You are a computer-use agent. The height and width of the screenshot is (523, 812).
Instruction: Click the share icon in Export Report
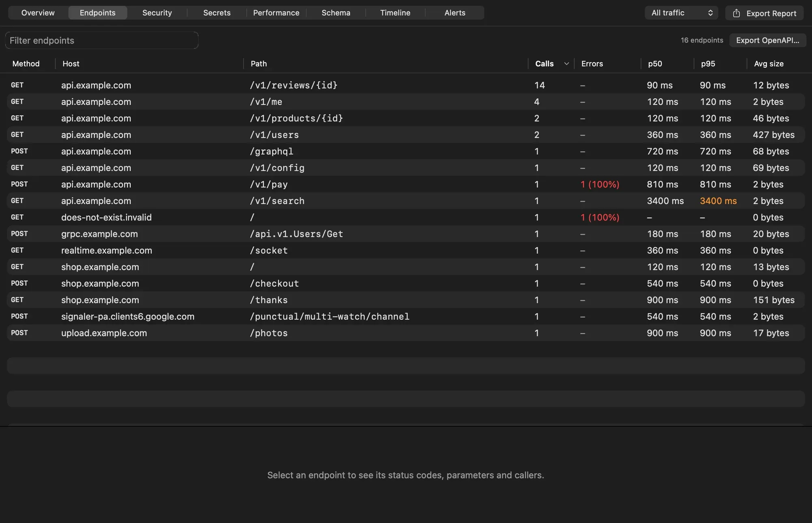tap(736, 13)
